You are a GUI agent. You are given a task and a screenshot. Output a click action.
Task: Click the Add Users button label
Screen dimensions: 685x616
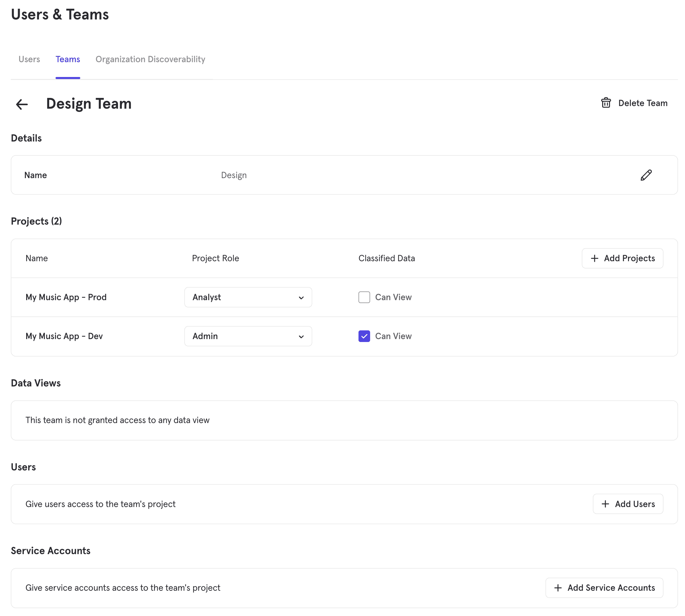coord(634,504)
